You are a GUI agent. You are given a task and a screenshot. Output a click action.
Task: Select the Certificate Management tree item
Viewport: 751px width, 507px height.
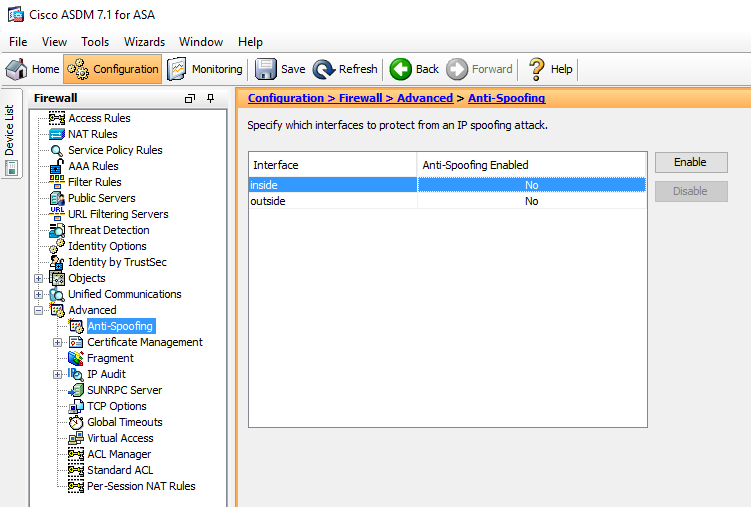click(145, 342)
